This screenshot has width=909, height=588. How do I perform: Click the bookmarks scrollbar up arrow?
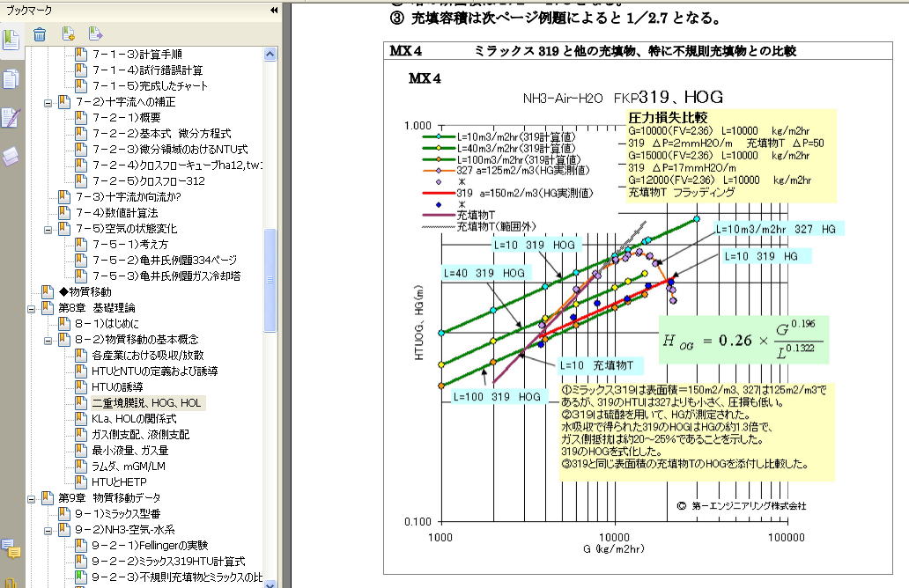270,54
